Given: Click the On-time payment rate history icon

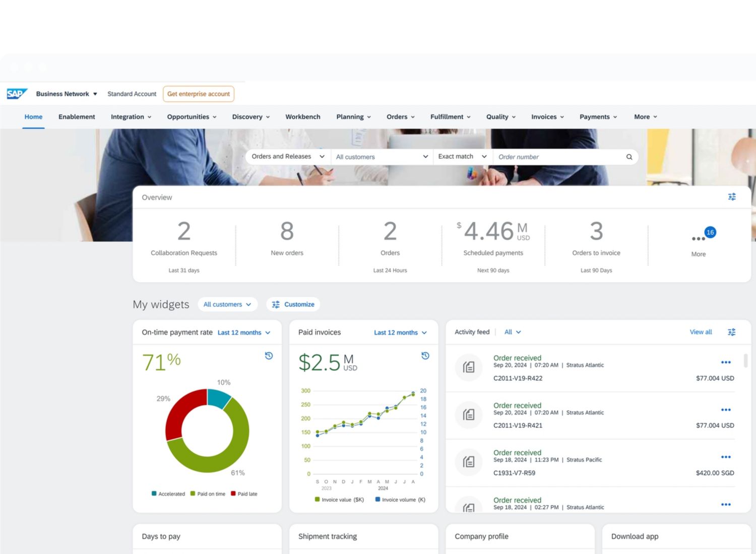Looking at the screenshot, I should coord(269,356).
